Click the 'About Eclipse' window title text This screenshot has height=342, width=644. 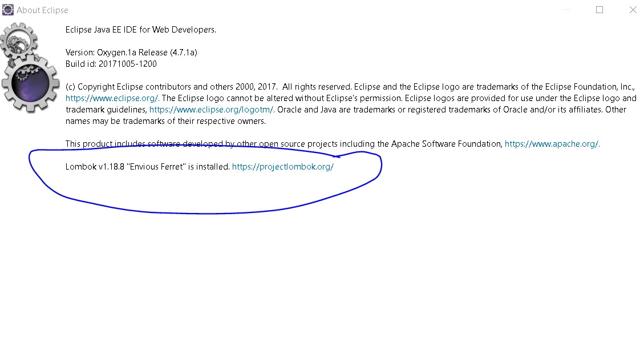click(42, 10)
